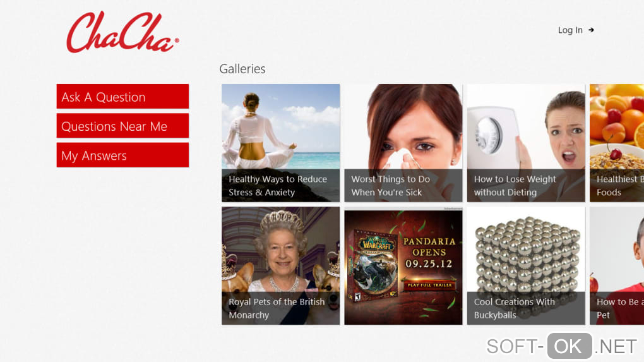Viewport: 644px width, 362px height.
Task: Click the Healthy Ways to Reduce Stress caption
Action: (278, 186)
